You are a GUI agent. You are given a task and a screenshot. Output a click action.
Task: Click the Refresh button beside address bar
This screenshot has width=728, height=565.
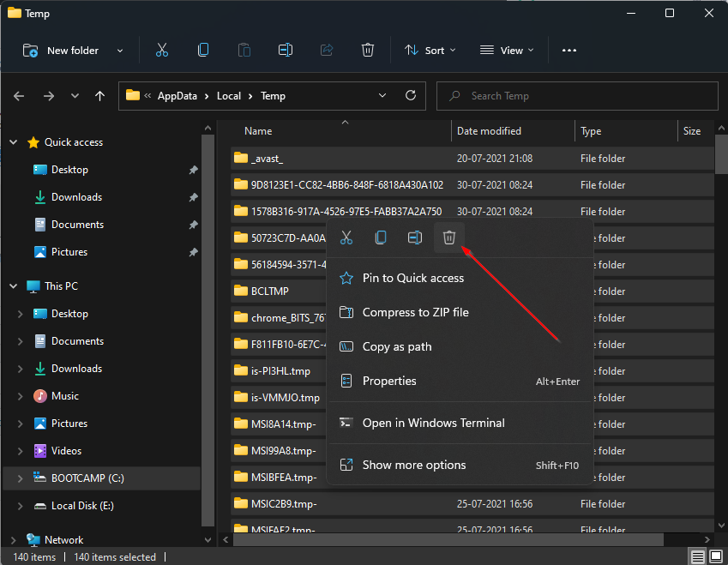click(411, 96)
